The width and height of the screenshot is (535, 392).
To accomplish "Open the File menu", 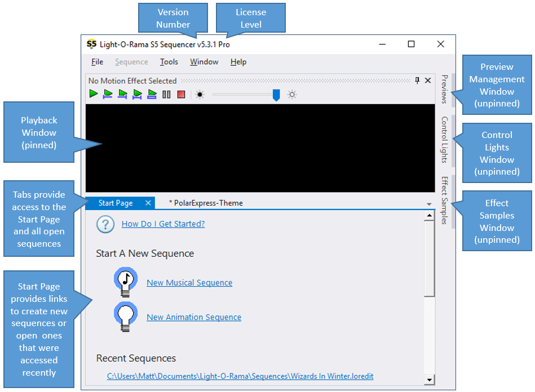I will point(97,62).
